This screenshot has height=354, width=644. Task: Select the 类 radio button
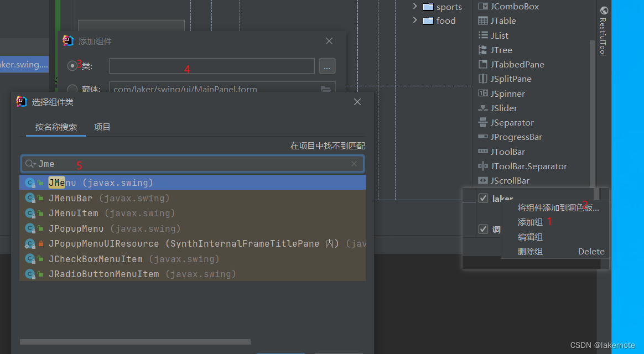72,66
